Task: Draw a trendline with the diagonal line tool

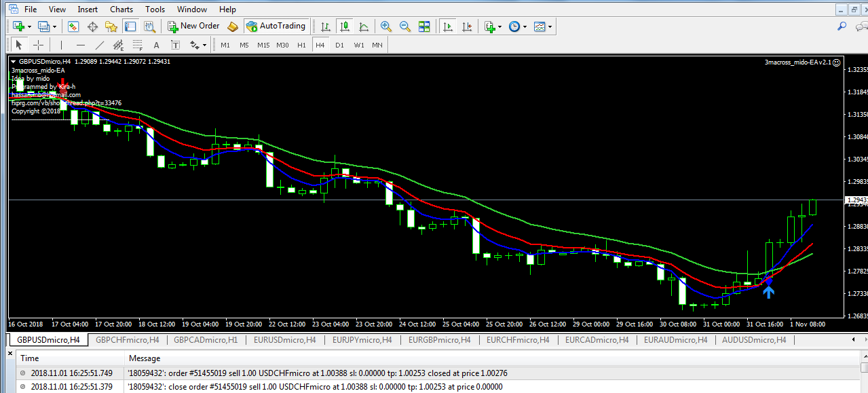Action: point(100,45)
